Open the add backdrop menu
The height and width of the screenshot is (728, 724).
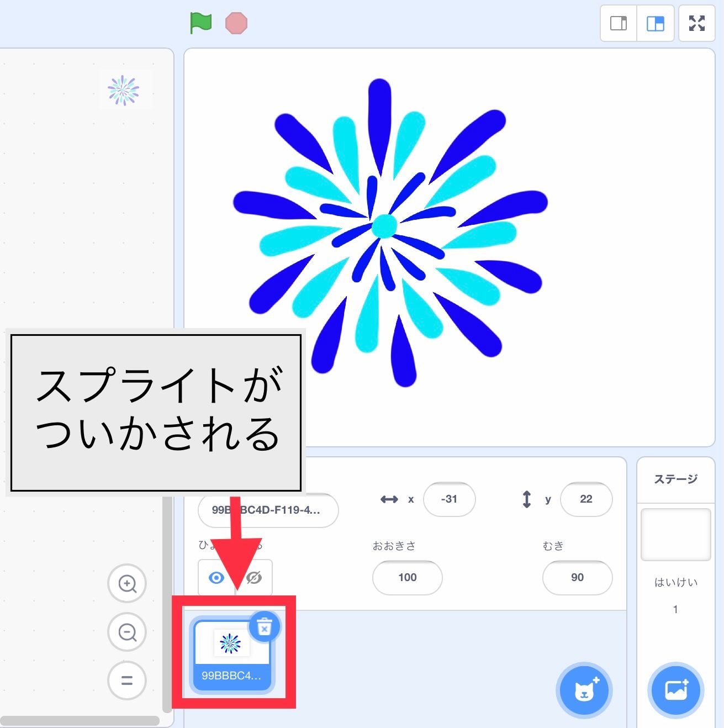point(675,690)
